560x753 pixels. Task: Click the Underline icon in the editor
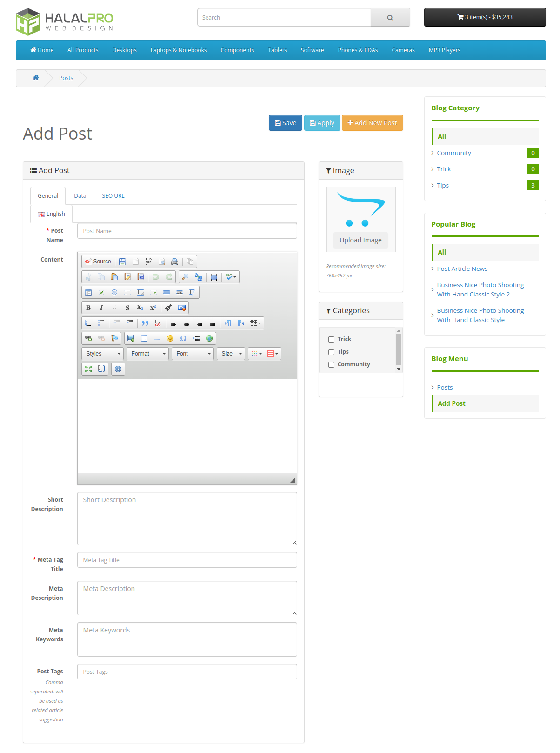click(x=114, y=308)
